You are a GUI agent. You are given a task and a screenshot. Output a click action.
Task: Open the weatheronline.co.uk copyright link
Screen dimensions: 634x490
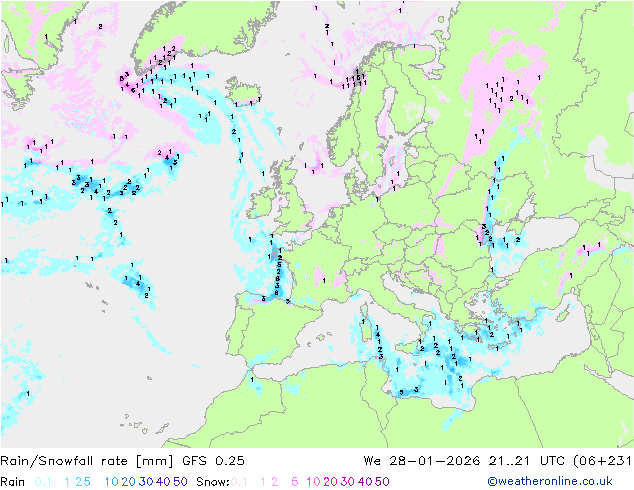click(x=550, y=481)
